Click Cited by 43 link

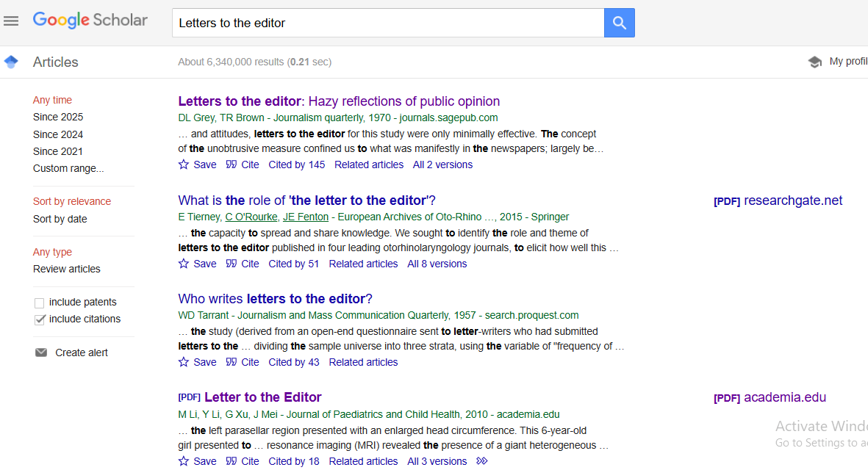click(293, 362)
